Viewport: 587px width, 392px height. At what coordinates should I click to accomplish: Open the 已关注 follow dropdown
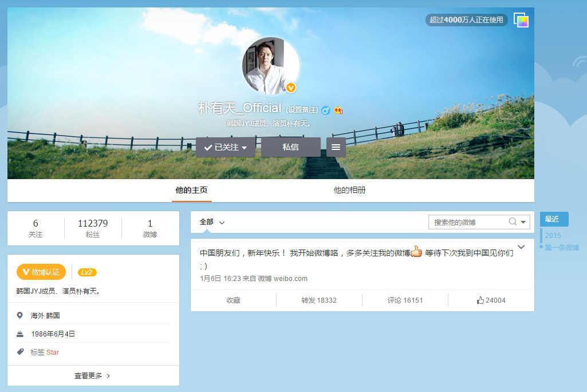(x=226, y=147)
